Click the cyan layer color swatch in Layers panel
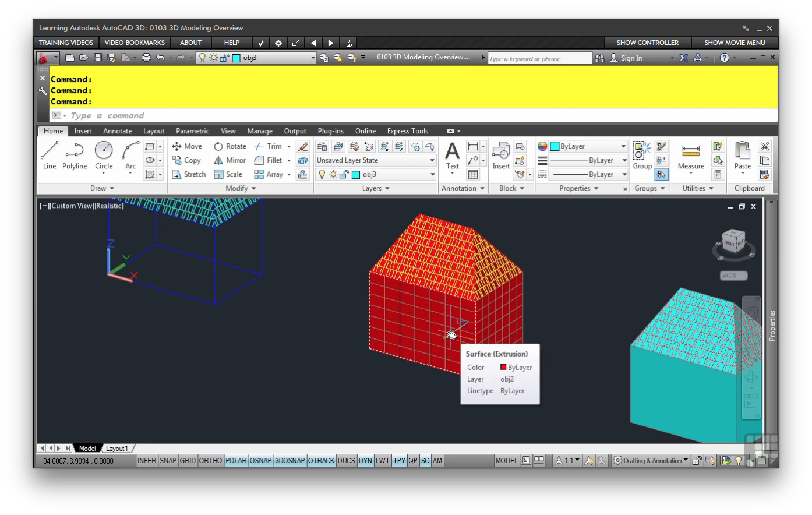The image size is (812, 515). click(356, 174)
